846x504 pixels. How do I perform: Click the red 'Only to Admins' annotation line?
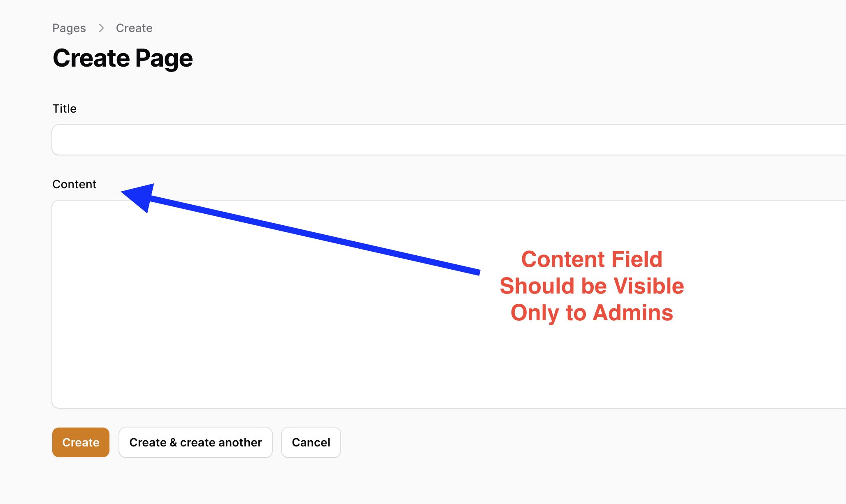click(592, 313)
